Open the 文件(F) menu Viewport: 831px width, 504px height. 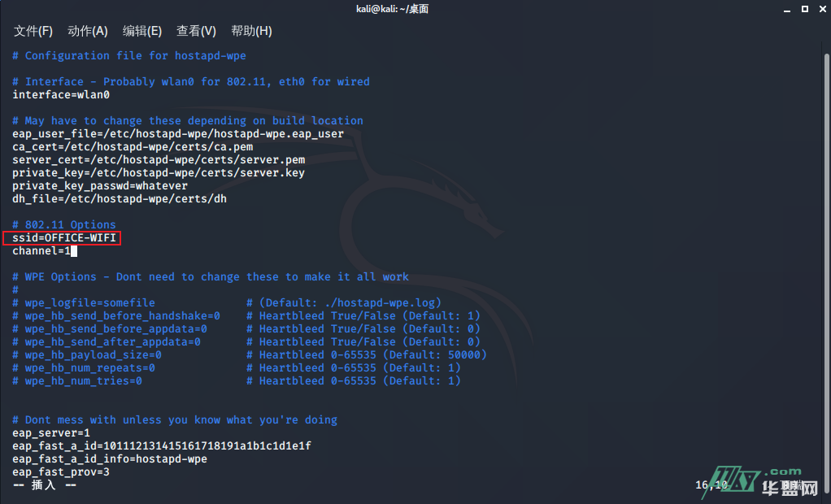coord(33,31)
